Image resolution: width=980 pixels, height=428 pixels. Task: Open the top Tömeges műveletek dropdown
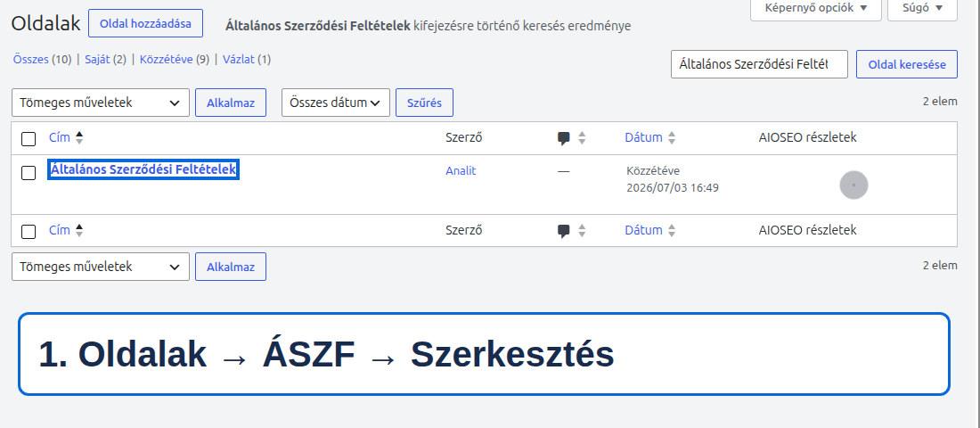click(101, 103)
